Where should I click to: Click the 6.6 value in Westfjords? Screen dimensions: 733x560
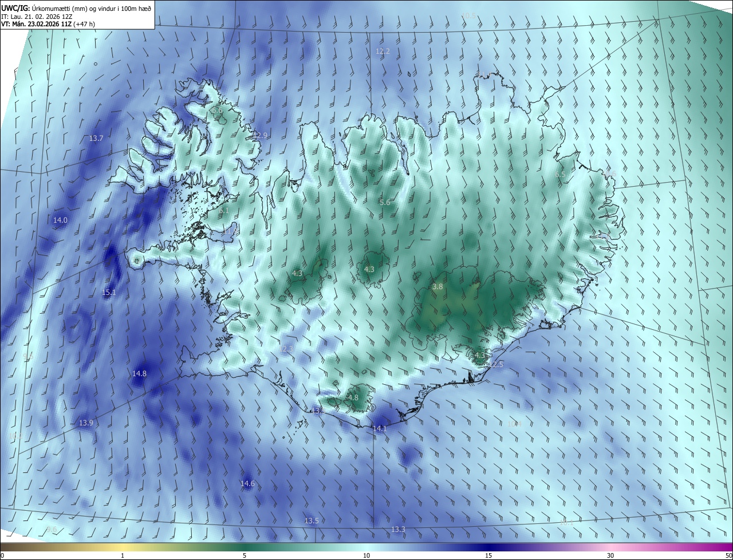coord(217,111)
